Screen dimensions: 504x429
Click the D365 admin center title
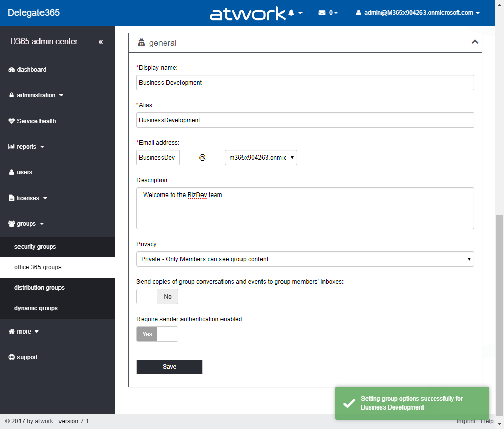coord(44,42)
